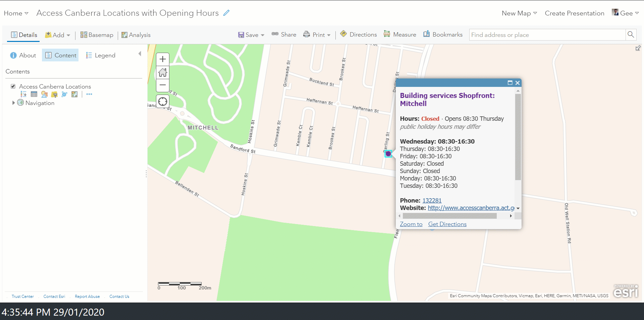Click the Contact Esri footer link
This screenshot has height=320, width=644.
coord(54,297)
